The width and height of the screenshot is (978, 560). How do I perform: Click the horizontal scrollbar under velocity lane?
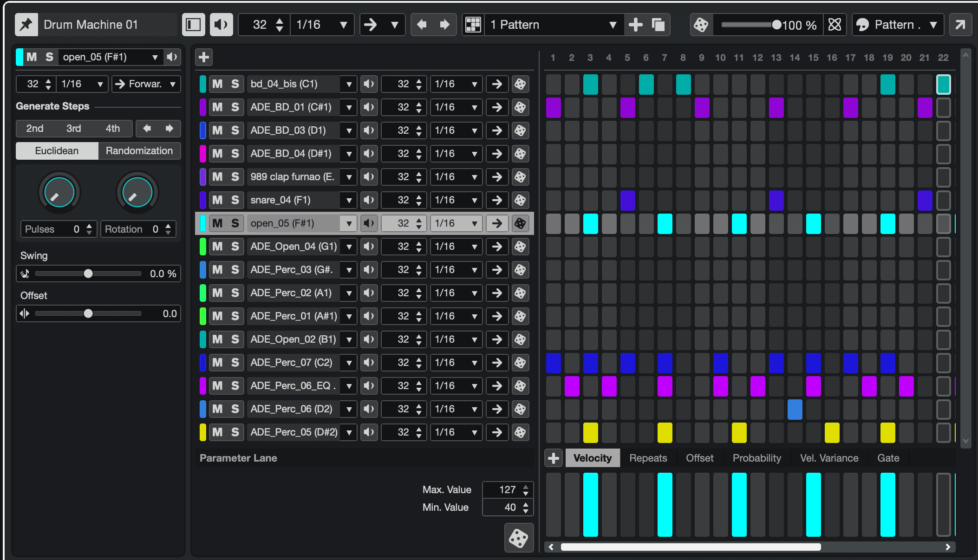(691, 547)
